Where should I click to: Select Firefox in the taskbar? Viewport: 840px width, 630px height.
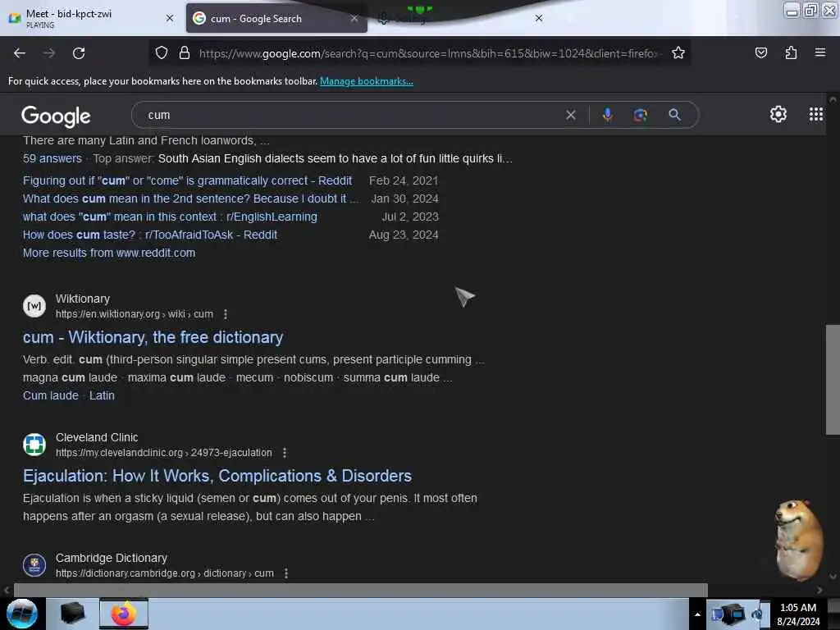[124, 614]
